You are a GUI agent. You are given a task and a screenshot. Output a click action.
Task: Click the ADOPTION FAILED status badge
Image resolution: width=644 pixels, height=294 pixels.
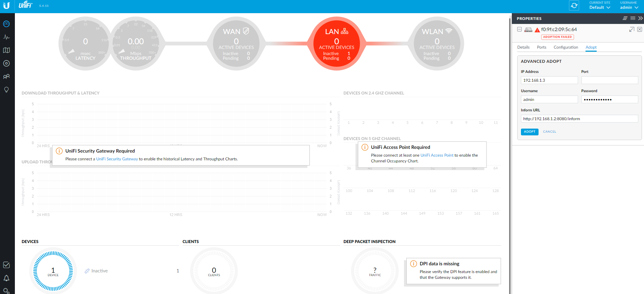coord(557,37)
